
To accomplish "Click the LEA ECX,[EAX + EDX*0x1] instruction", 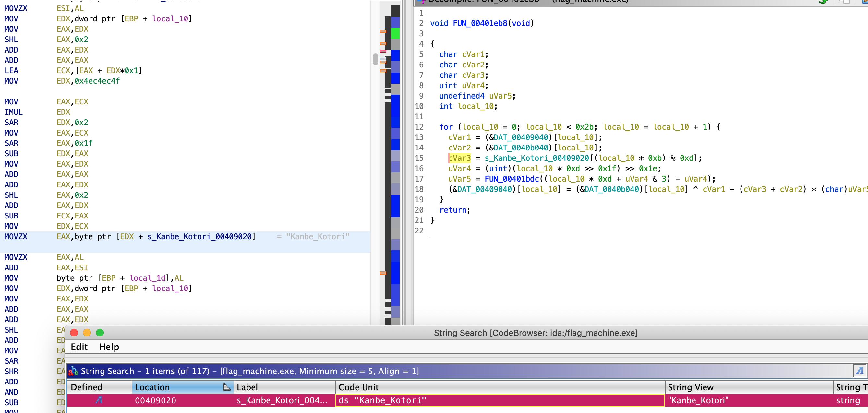I will tap(73, 70).
